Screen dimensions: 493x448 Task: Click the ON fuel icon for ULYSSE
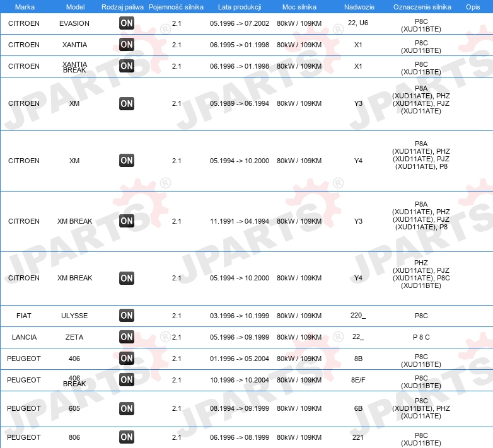pos(126,316)
